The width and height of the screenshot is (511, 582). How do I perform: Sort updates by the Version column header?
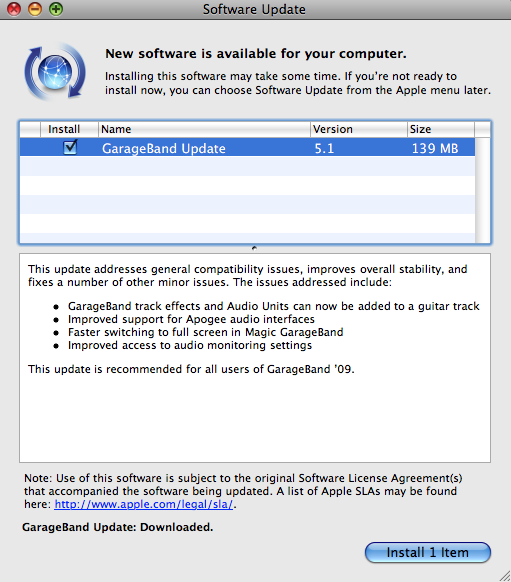click(358, 129)
